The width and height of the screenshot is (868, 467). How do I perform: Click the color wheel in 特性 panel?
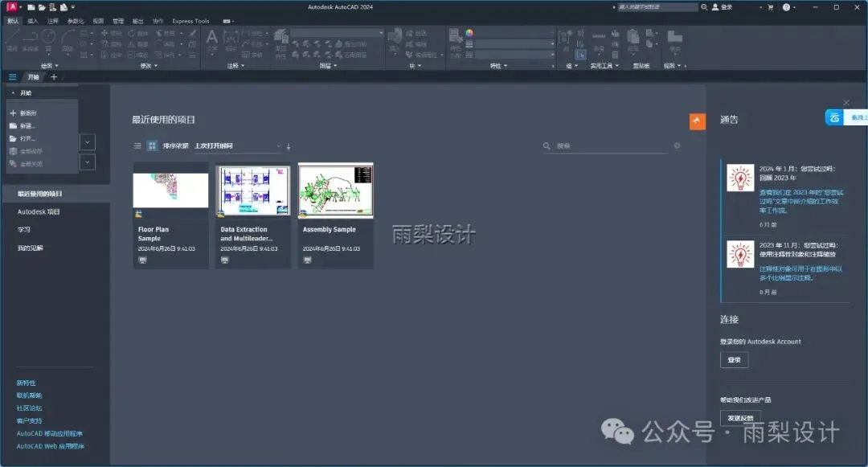pyautogui.click(x=469, y=33)
